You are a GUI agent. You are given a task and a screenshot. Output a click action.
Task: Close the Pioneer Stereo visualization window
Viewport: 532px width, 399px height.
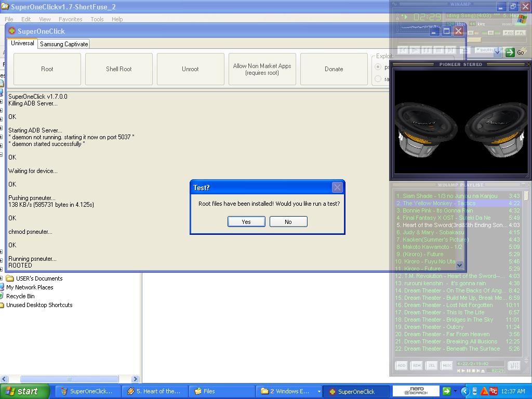pyautogui.click(x=528, y=64)
